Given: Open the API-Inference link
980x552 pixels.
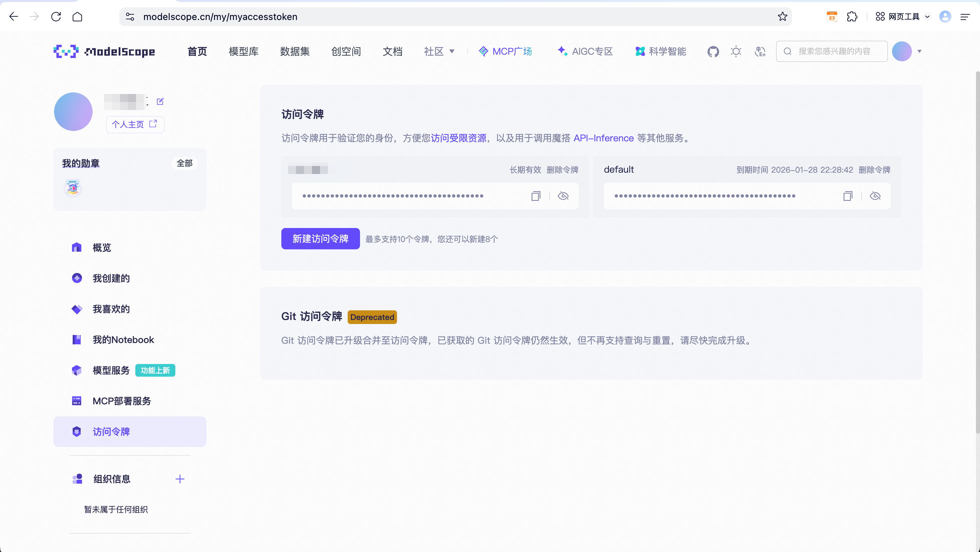Looking at the screenshot, I should coord(603,138).
